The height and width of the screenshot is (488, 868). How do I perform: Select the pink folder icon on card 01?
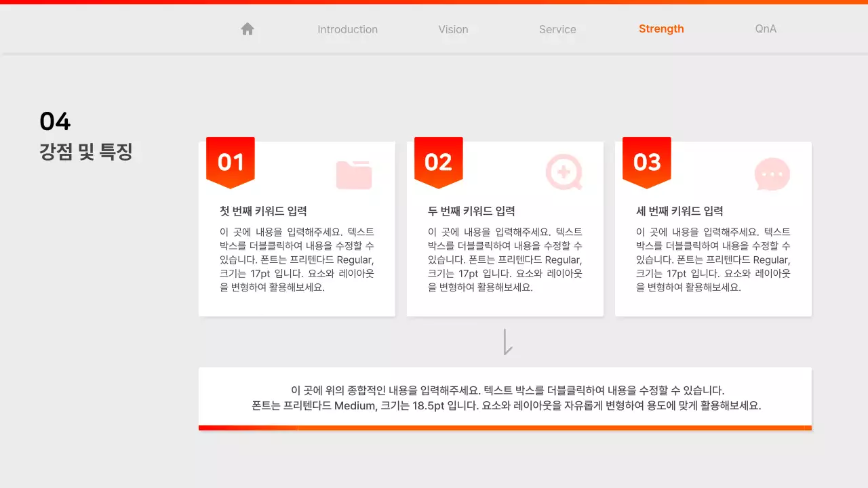click(x=354, y=174)
